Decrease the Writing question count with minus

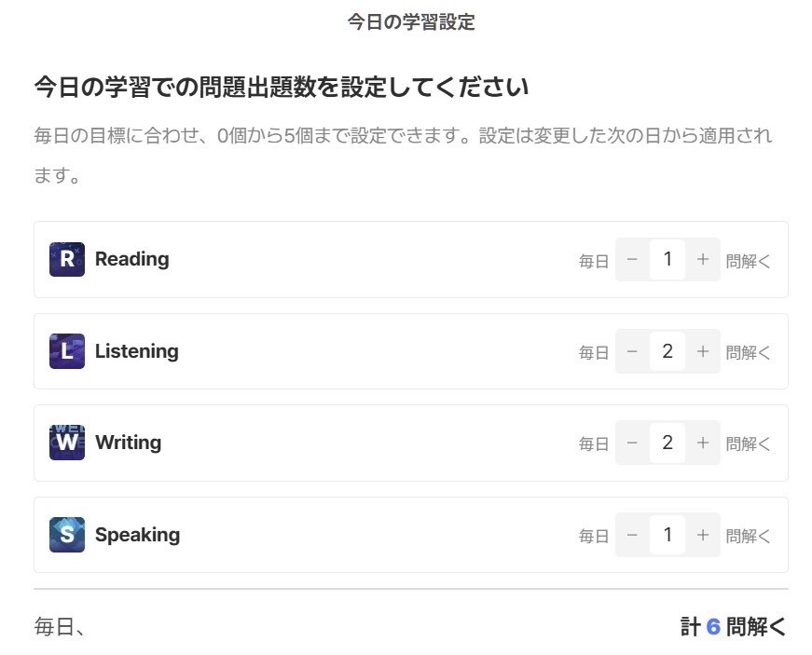tap(632, 443)
